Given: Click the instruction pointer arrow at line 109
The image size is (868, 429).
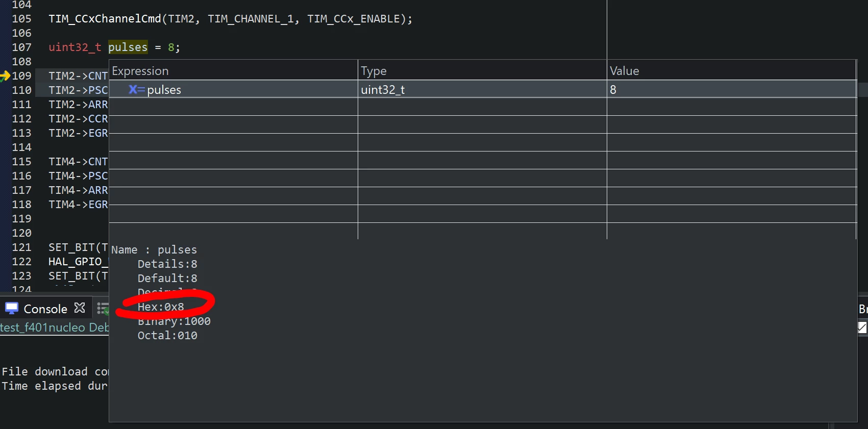Looking at the screenshot, I should (x=5, y=76).
